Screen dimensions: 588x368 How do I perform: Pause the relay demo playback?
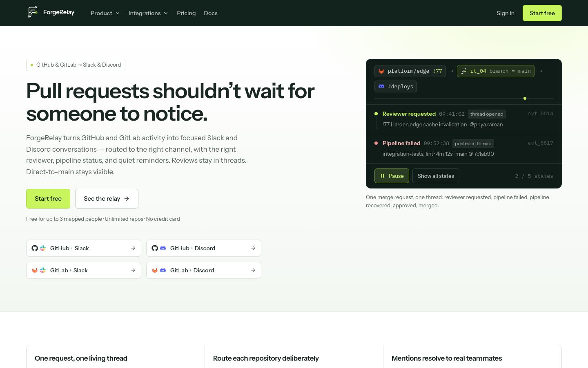pos(392,176)
